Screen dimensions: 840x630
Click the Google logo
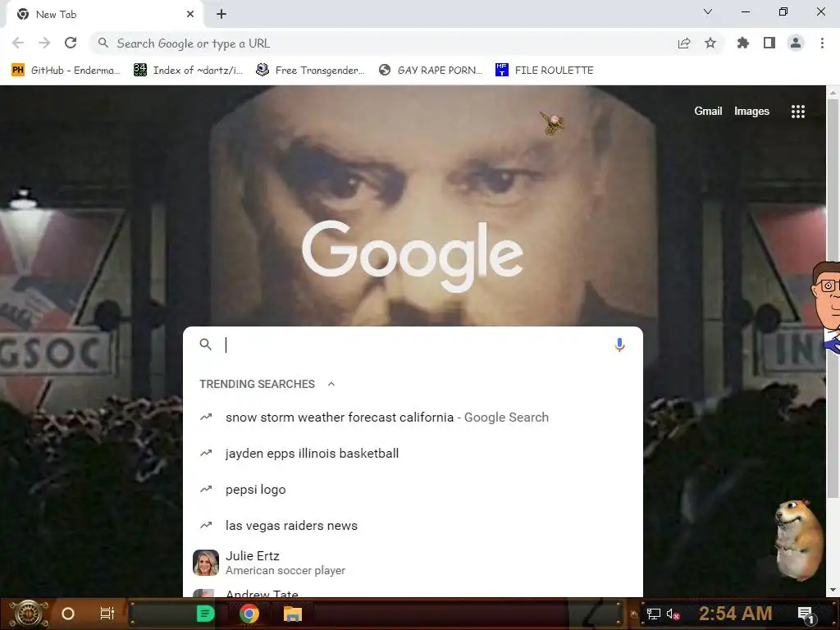[413, 257]
